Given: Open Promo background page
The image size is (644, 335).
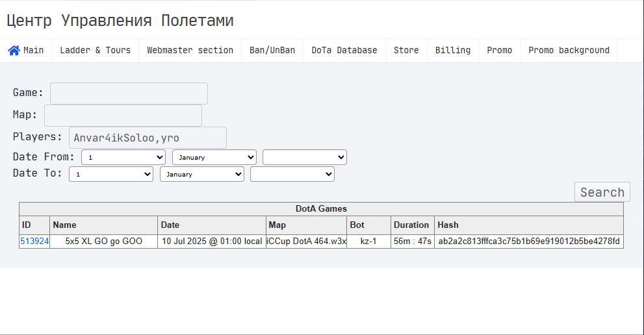Looking at the screenshot, I should pos(569,51).
